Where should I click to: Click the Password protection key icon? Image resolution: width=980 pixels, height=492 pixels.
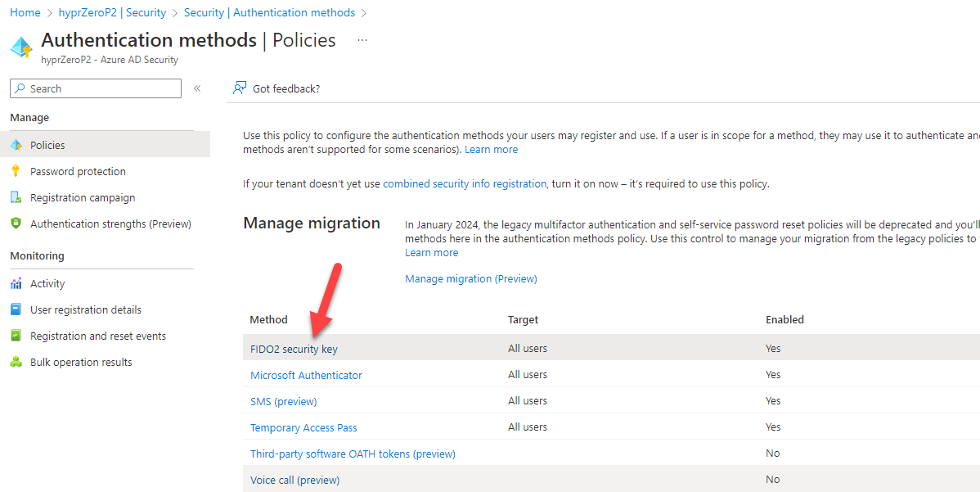(x=16, y=171)
